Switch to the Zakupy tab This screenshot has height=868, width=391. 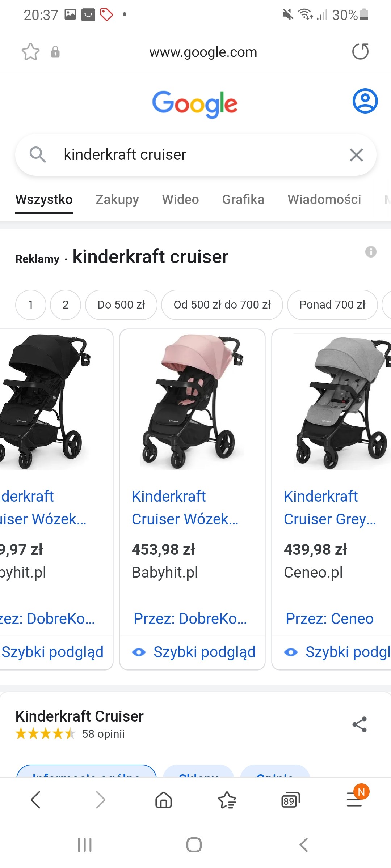(x=117, y=200)
